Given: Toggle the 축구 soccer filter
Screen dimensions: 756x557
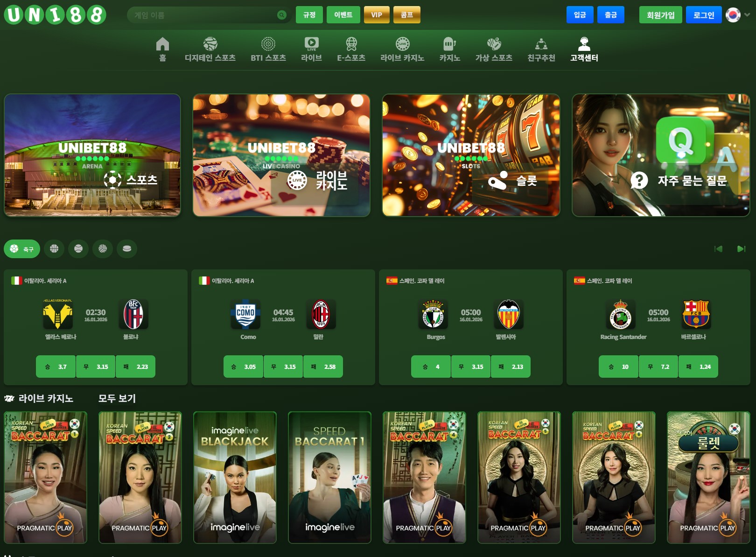Looking at the screenshot, I should click(x=22, y=249).
